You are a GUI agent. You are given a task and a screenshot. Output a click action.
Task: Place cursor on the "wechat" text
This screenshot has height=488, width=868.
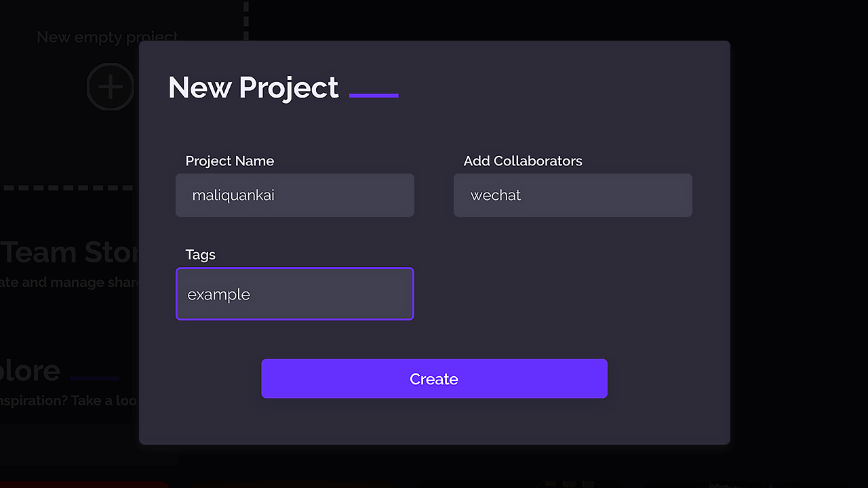pyautogui.click(x=496, y=195)
